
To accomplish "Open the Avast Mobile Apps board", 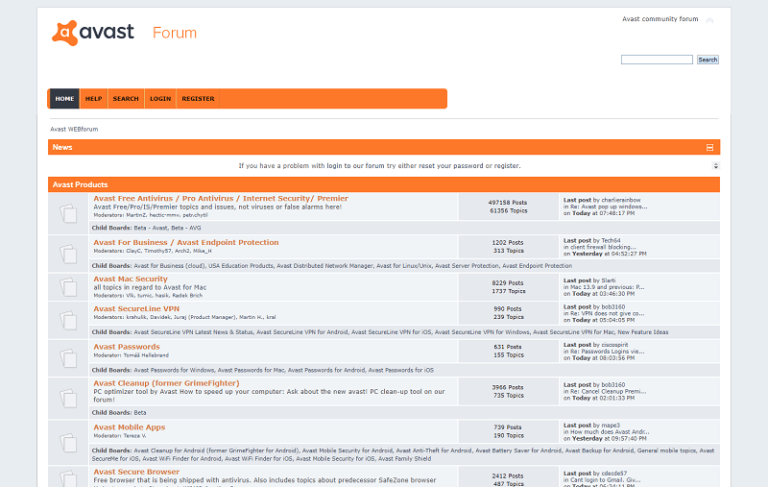I will (129, 427).
